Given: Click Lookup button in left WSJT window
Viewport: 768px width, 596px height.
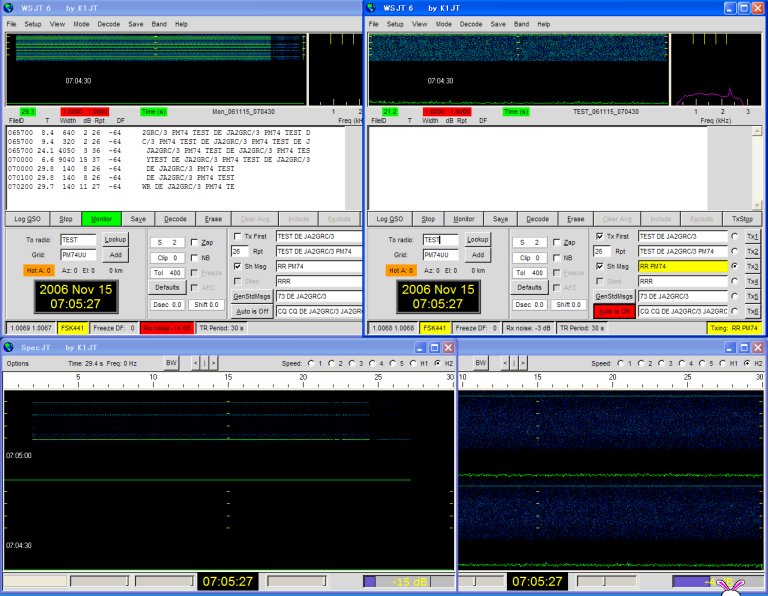Looking at the screenshot, I should click(115, 239).
